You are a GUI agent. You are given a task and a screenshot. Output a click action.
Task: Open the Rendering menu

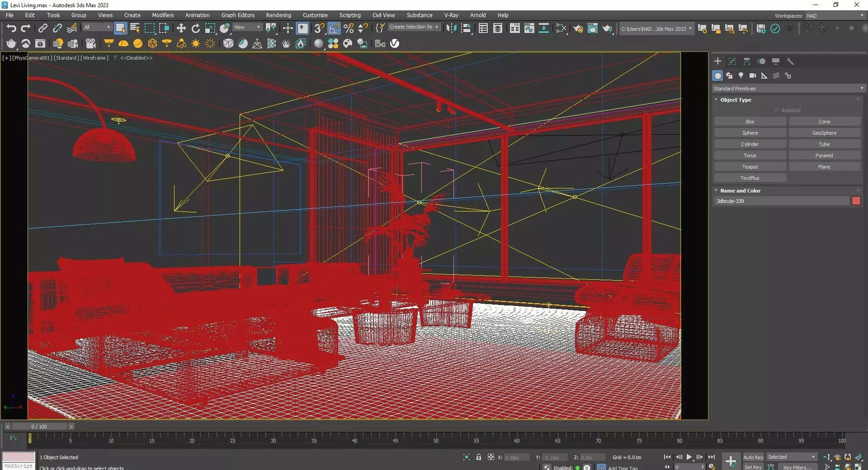click(278, 15)
